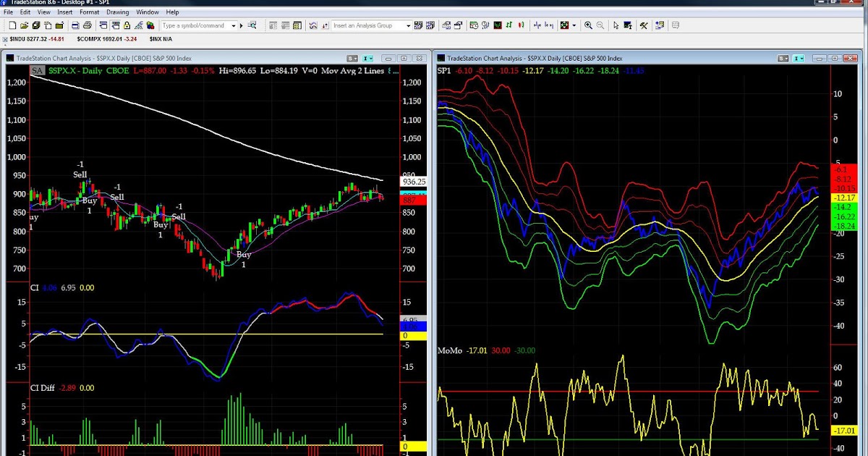
Task: Open the cyan I interval-link dropdown on the left chart
Action: click(368, 59)
